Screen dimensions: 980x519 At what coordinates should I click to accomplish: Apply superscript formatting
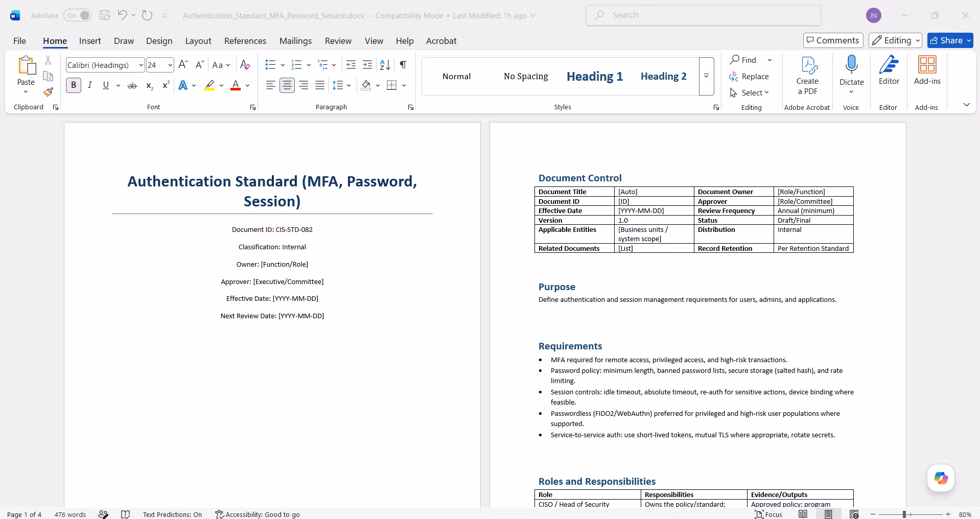[x=166, y=85]
